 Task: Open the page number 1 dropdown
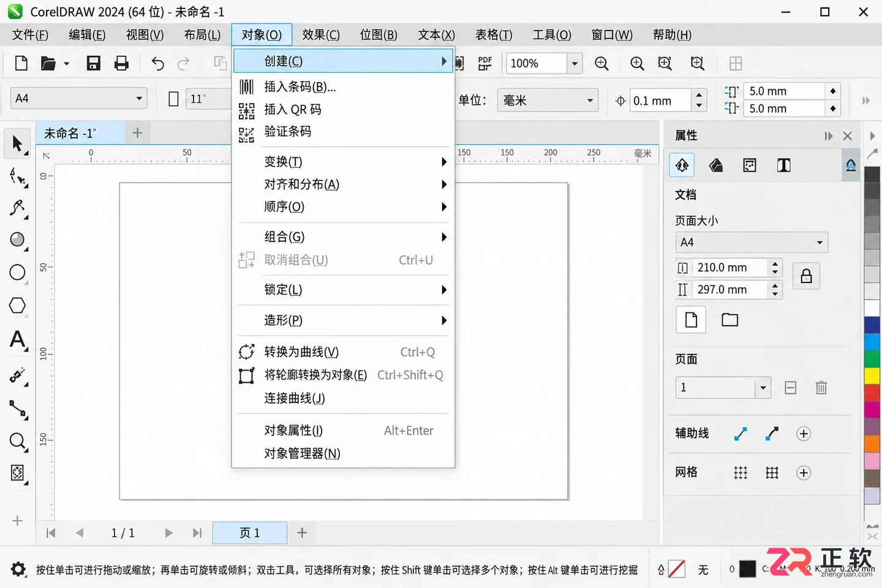(x=763, y=388)
